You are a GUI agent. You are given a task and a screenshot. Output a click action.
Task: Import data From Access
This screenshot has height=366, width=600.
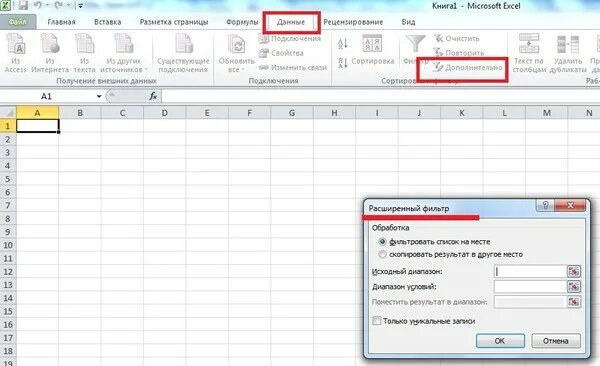pyautogui.click(x=15, y=53)
